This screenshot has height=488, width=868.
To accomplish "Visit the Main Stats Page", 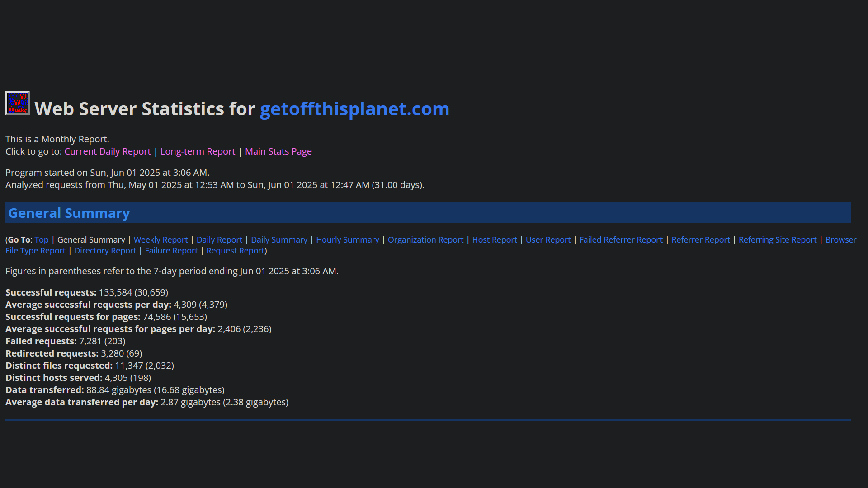I will click(x=278, y=151).
